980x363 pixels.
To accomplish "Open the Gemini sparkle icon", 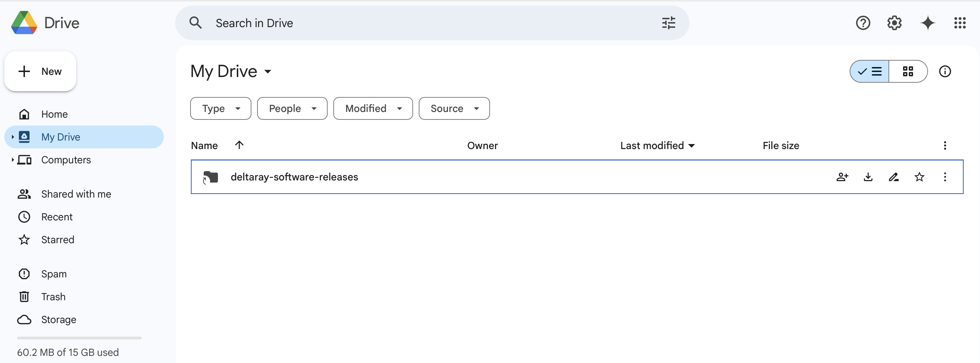I will (928, 23).
